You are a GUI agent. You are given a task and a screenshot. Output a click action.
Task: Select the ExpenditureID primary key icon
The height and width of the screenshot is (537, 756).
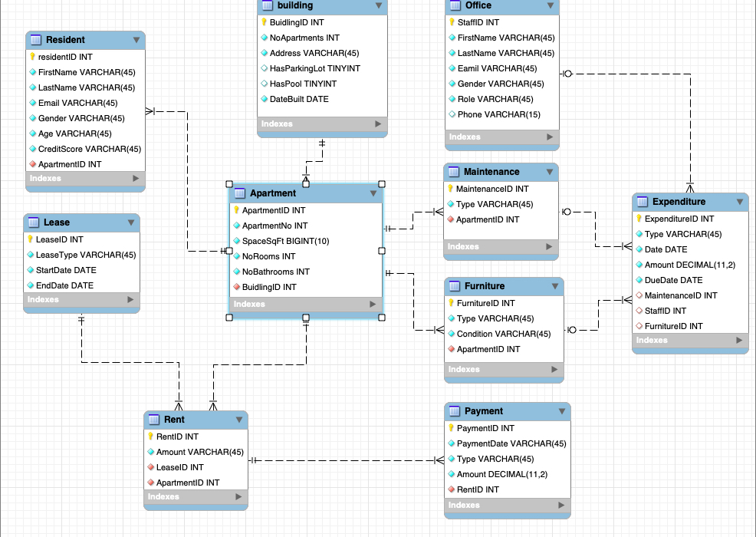tap(639, 219)
